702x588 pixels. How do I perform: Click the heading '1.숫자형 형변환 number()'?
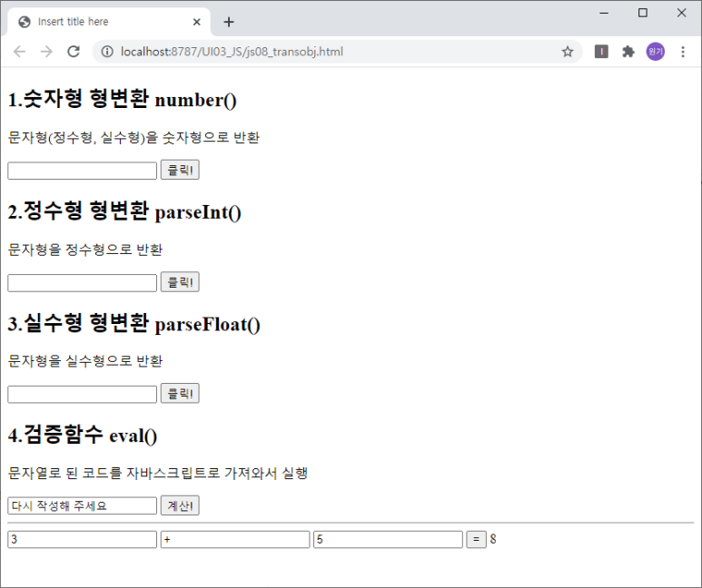pyautogui.click(x=123, y=99)
